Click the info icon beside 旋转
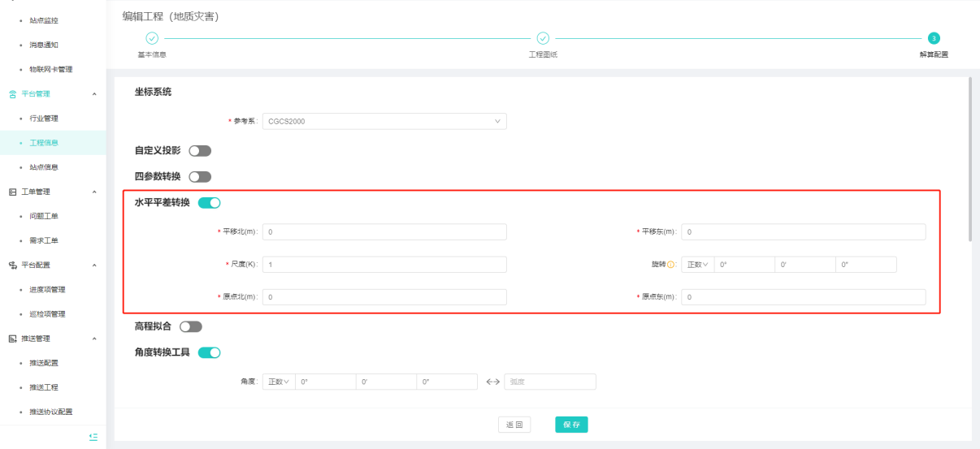The width and height of the screenshot is (980, 449). point(671,265)
